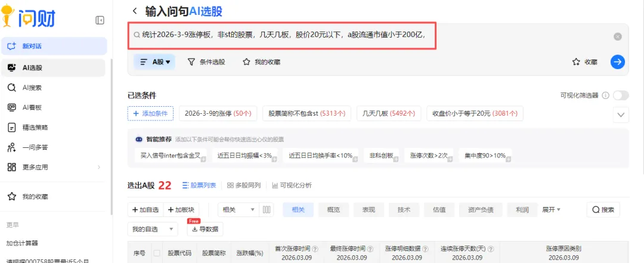Open 我的收藏 beside 条件选股
Screen dimensions: 644x263
(x=261, y=62)
